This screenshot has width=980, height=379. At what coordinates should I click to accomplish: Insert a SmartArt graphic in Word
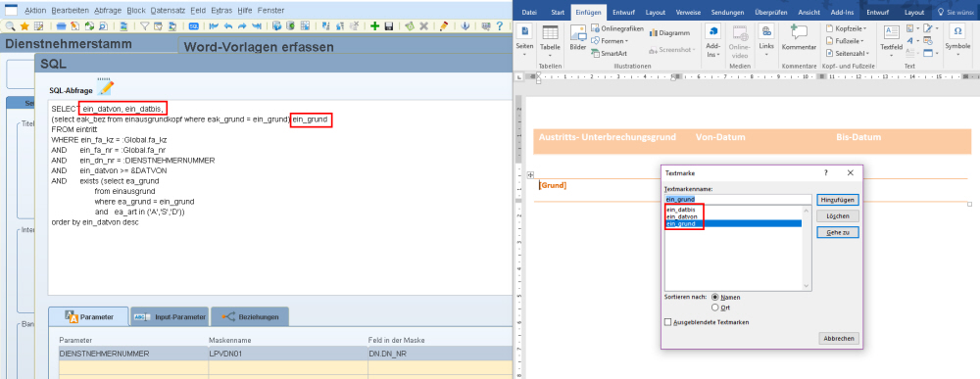point(609,54)
